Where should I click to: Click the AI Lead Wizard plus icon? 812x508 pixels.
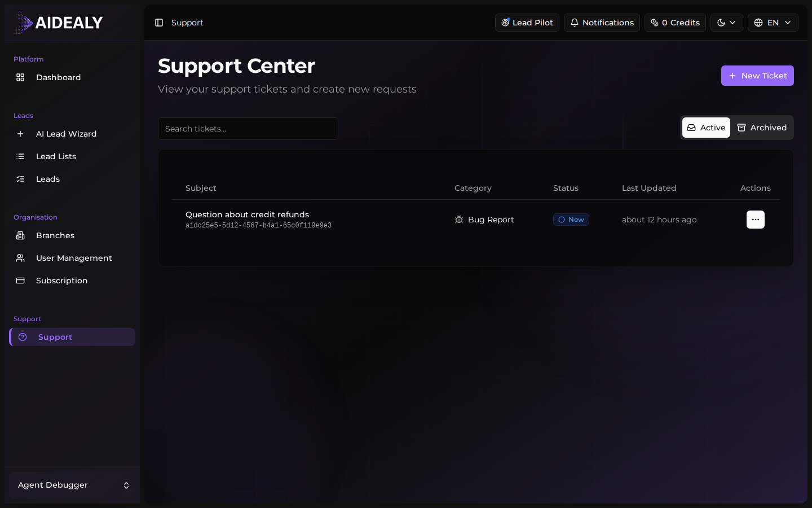coord(20,134)
